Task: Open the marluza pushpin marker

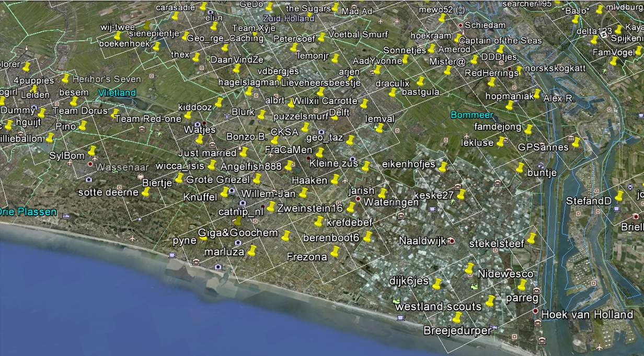Action: coord(252,251)
